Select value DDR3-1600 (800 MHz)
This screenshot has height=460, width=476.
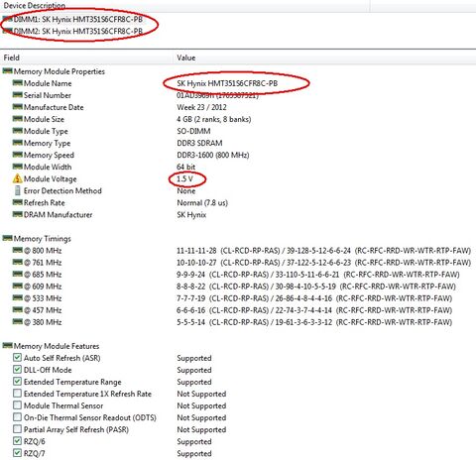213,155
